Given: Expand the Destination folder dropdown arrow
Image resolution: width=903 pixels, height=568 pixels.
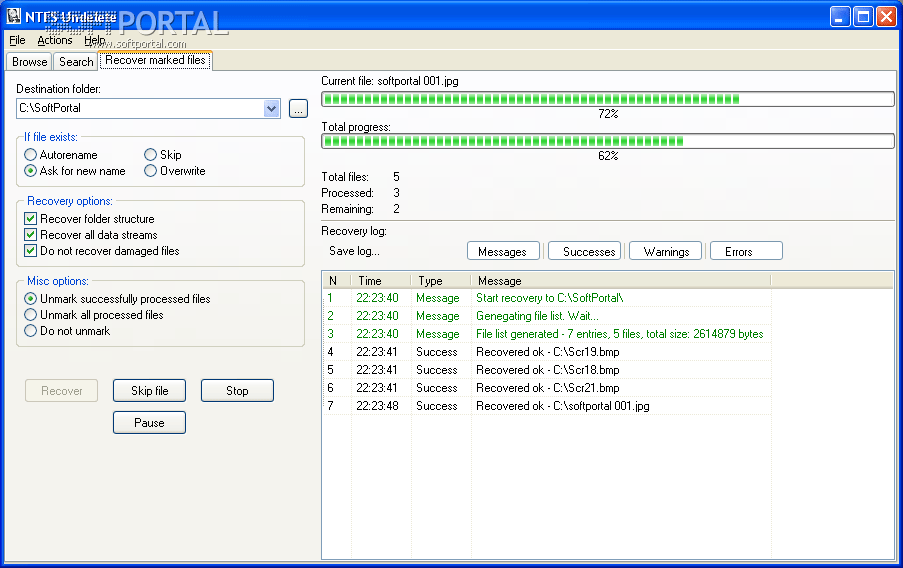Looking at the screenshot, I should click(x=272, y=108).
